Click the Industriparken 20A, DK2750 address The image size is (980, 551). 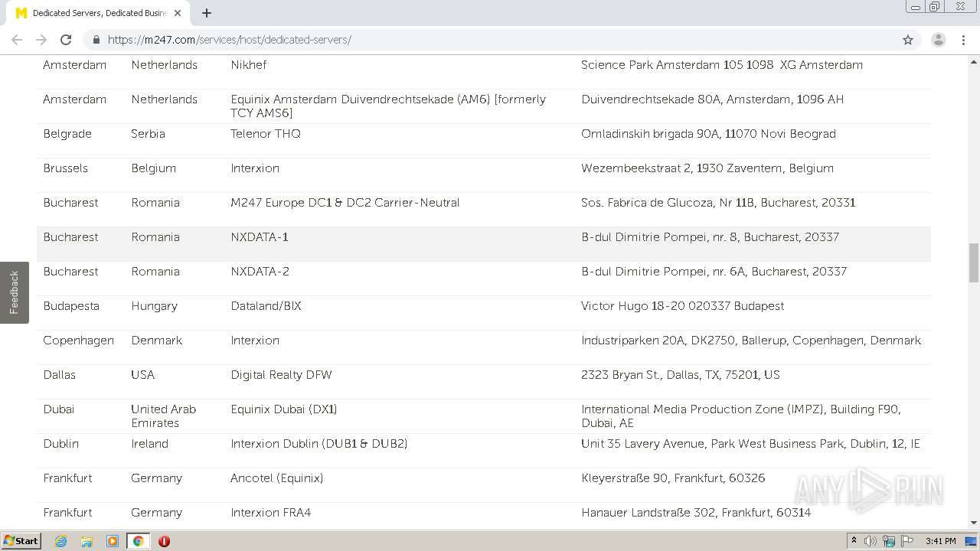pyautogui.click(x=751, y=341)
